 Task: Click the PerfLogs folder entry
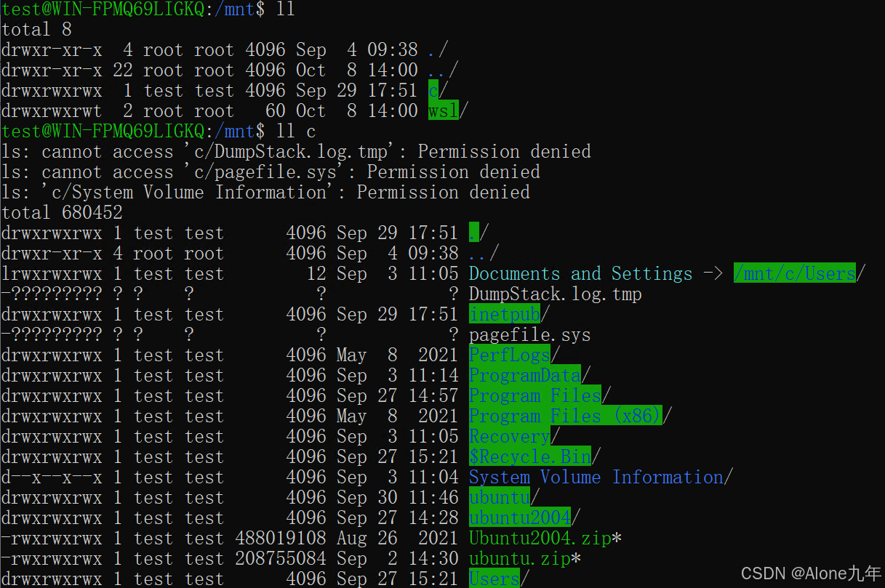[509, 355]
